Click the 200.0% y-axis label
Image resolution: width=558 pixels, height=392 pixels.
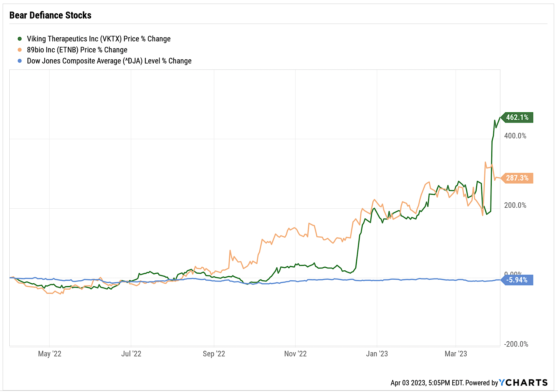click(x=515, y=205)
